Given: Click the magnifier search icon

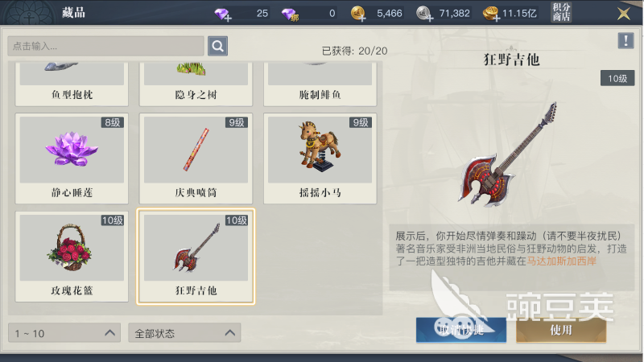Looking at the screenshot, I should click(x=217, y=46).
